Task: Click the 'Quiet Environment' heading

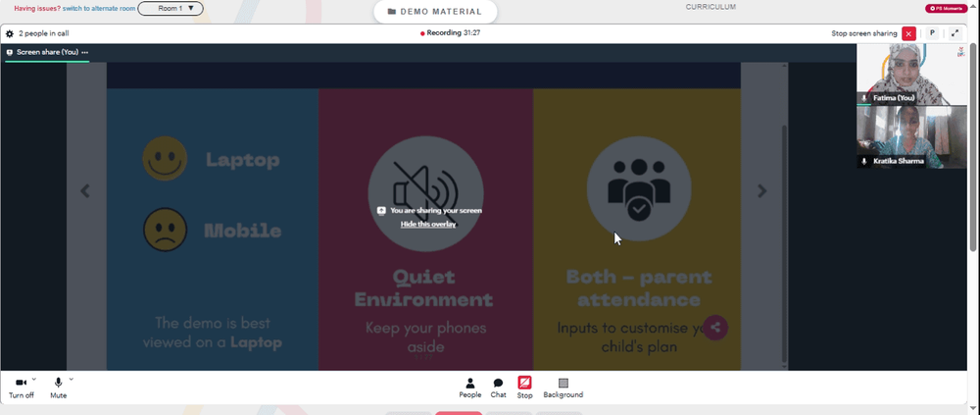Action: click(x=424, y=287)
